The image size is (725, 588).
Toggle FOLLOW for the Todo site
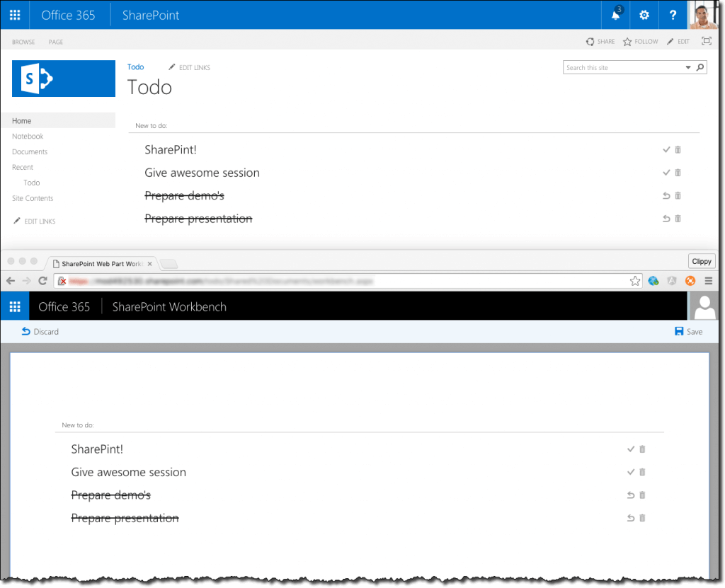[640, 41]
